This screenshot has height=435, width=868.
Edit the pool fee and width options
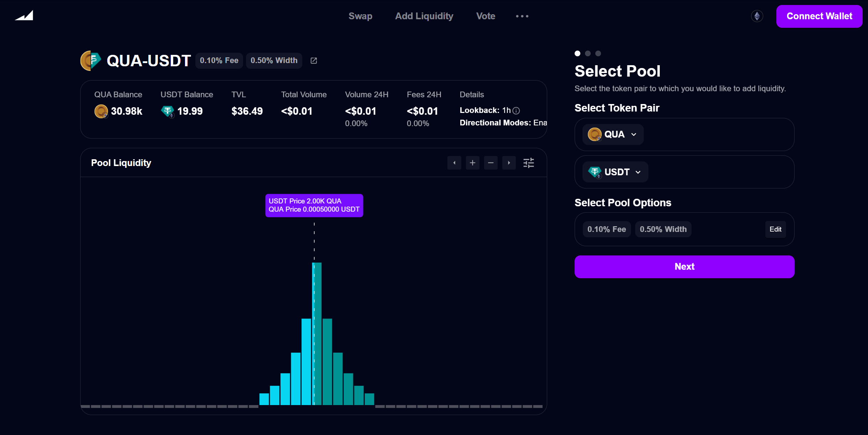775,229
